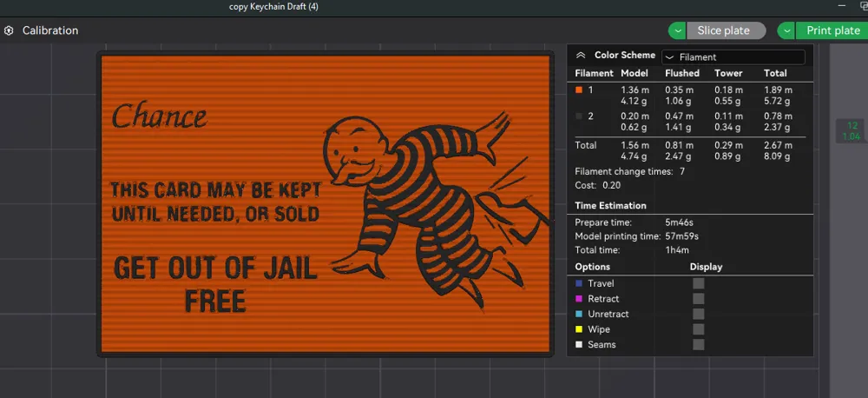Image resolution: width=868 pixels, height=398 pixels.
Task: Click the 'Time Estimation' heading
Action: (610, 205)
